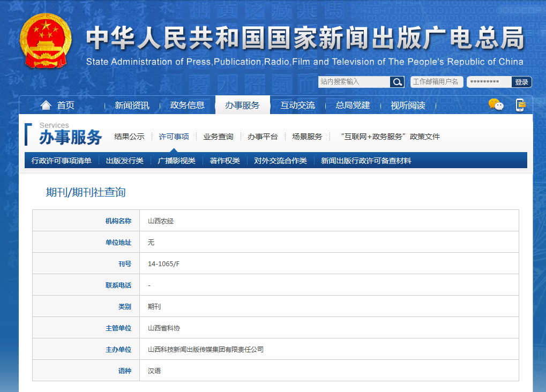Open 新闻资讯 navigation tab

pyautogui.click(x=132, y=105)
